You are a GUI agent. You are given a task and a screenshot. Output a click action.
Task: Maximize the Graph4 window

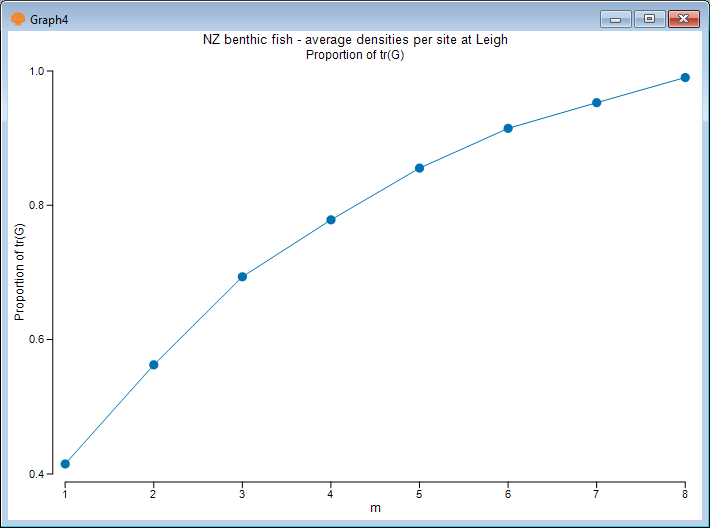(x=649, y=18)
